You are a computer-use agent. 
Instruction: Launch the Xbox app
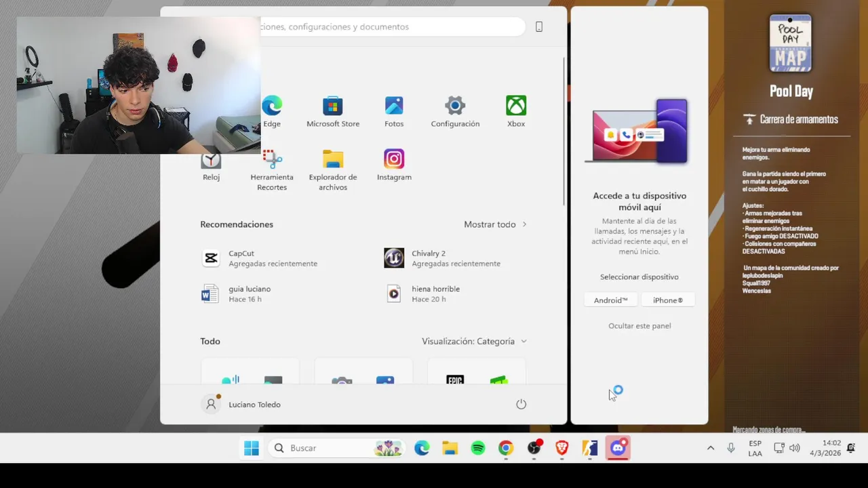pos(516,111)
